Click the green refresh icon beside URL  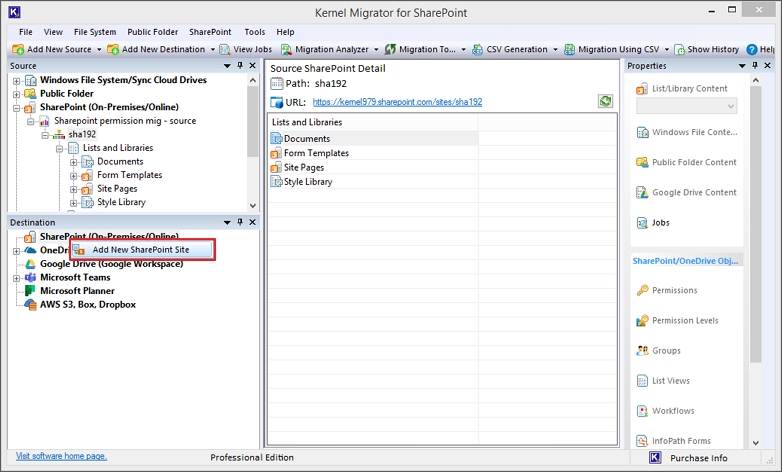click(605, 101)
